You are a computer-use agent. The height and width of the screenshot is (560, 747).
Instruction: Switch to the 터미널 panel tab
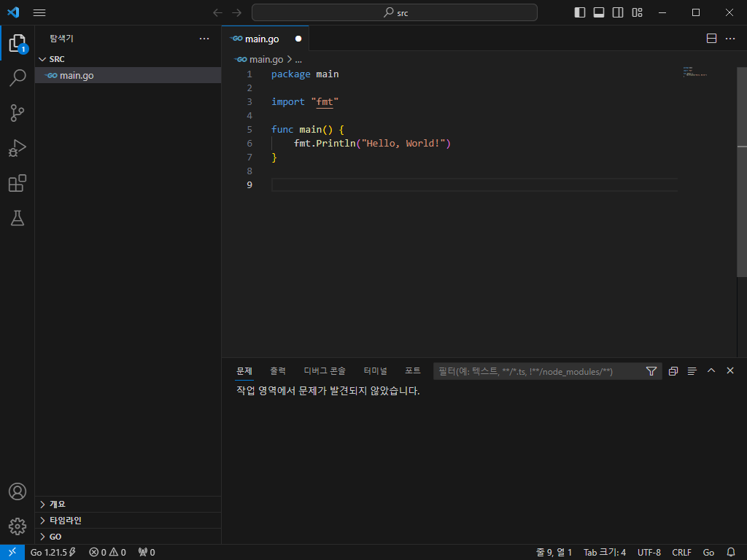pos(376,371)
